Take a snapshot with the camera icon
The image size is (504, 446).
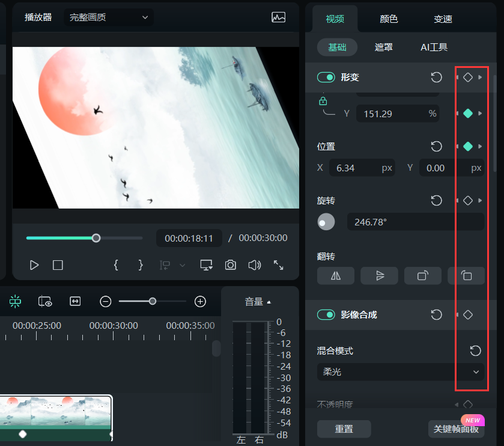coord(230,264)
